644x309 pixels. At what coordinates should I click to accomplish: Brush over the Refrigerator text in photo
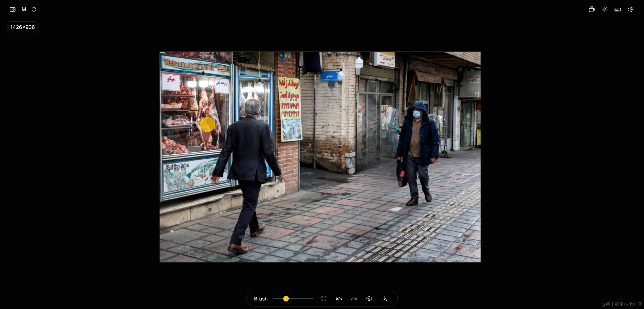[x=177, y=166]
